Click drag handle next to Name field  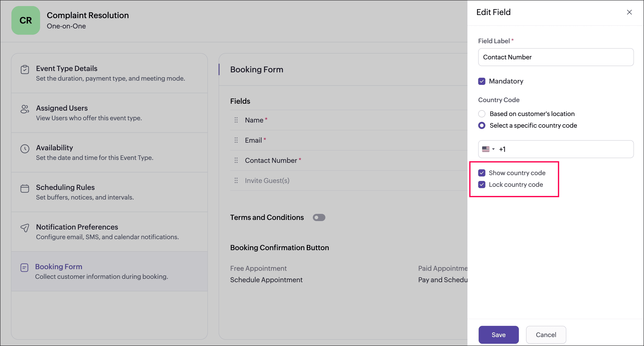pos(236,120)
